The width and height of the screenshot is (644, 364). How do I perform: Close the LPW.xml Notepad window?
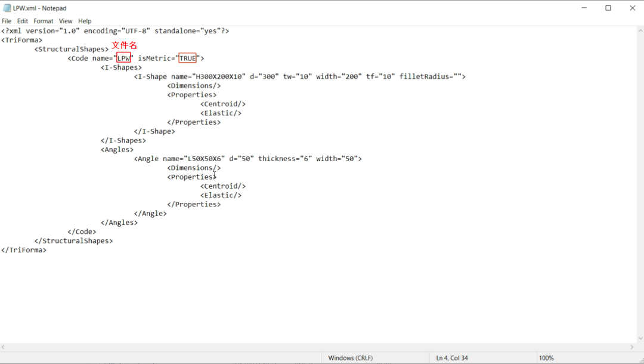click(x=633, y=8)
